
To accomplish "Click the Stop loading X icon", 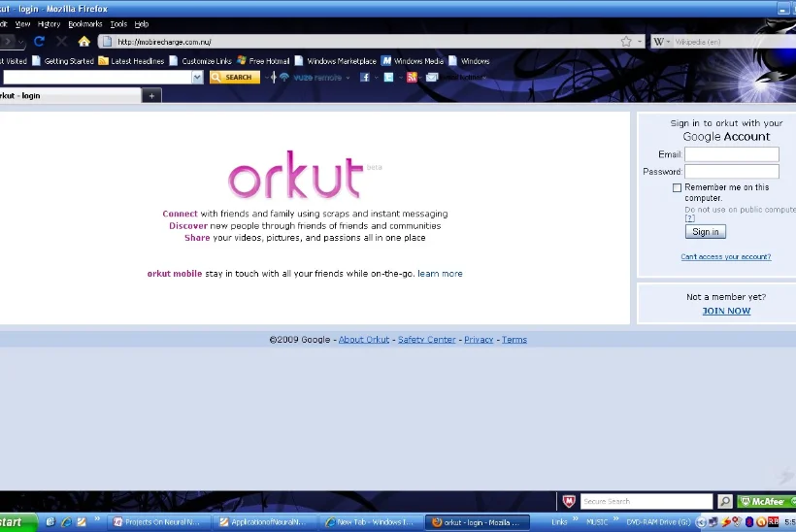I will [x=62, y=42].
